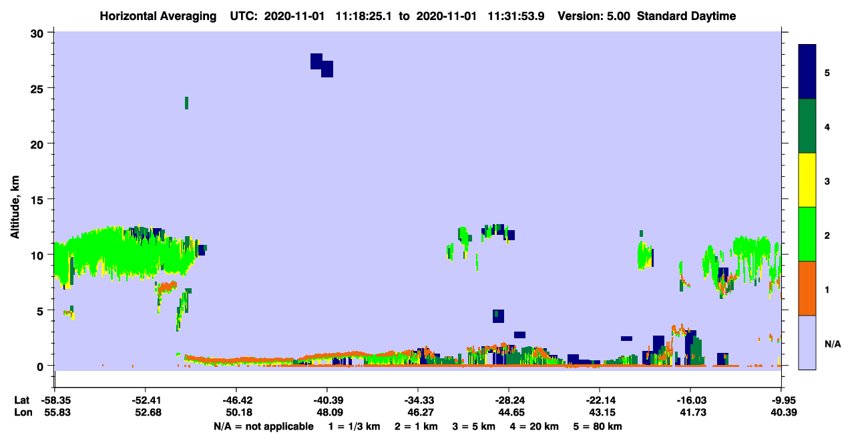The width and height of the screenshot is (868, 445).
Task: Click the bright green level 2 colorbar segment
Action: tap(807, 234)
